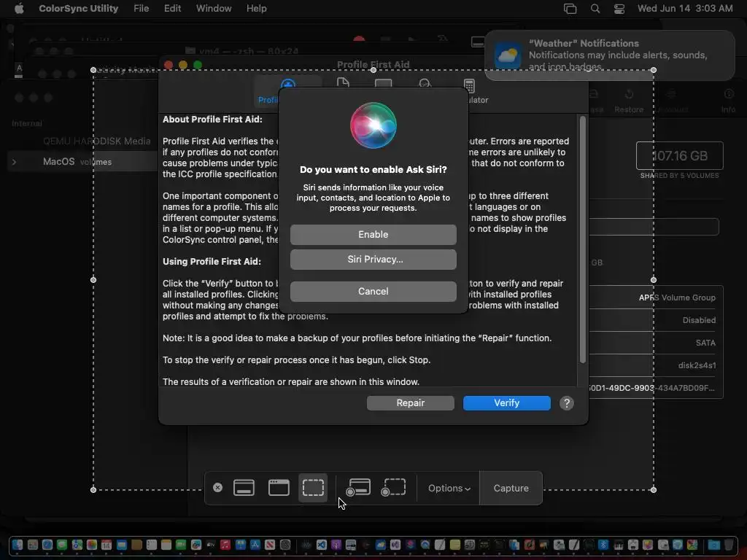This screenshot has width=747, height=560.
Task: Click the Disabled value in Disk Utility
Action: [699, 320]
